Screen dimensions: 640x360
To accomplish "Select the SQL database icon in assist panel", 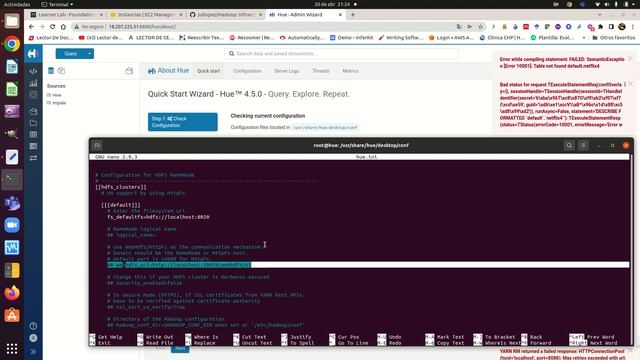I will 51,71.
